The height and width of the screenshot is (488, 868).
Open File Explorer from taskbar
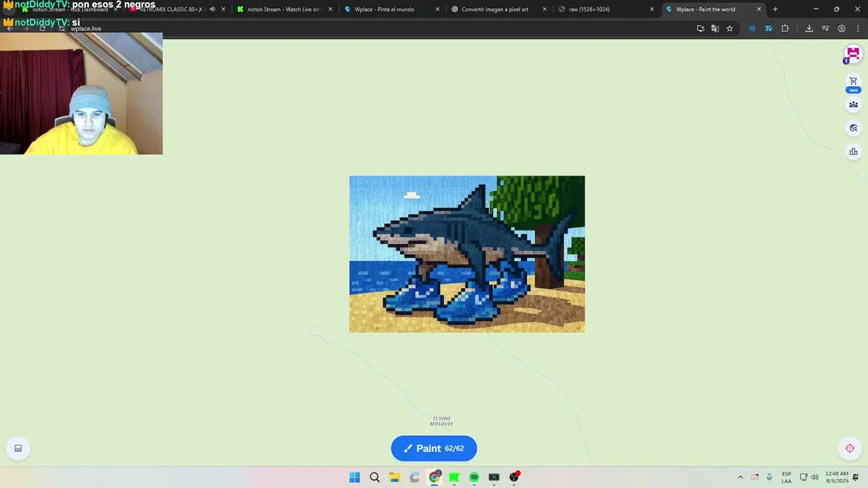coord(395,477)
